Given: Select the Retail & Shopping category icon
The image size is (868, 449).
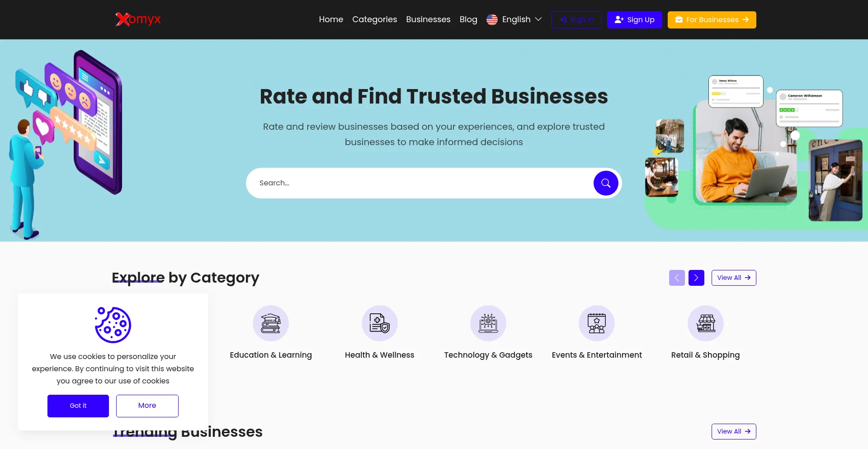Looking at the screenshot, I should tap(705, 323).
